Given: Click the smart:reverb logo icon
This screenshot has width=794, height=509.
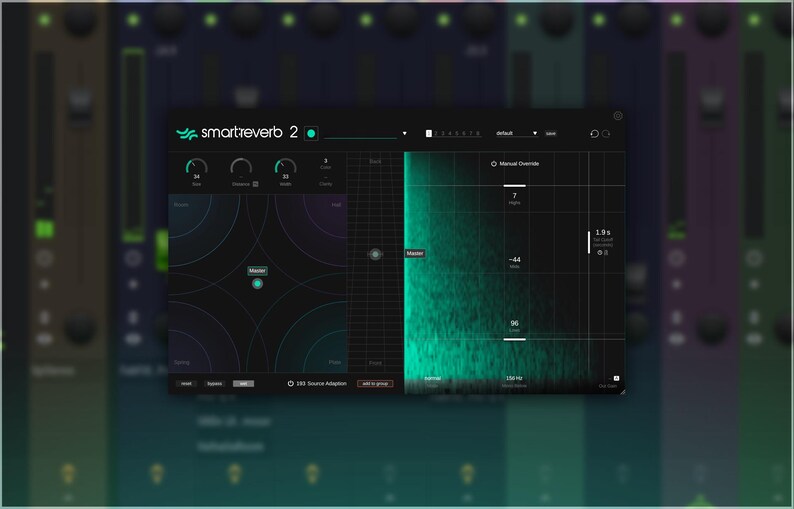Looking at the screenshot, I should (186, 133).
